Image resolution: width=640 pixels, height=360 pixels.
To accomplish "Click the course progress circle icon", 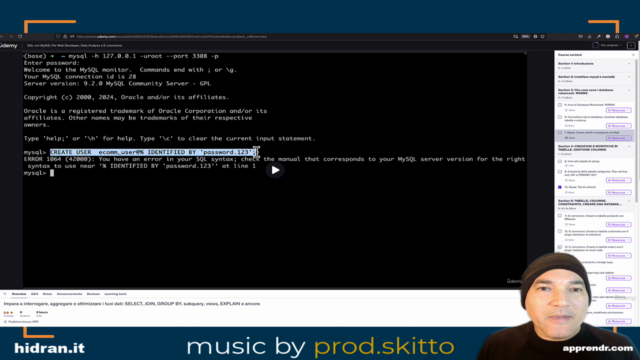I will [x=595, y=45].
